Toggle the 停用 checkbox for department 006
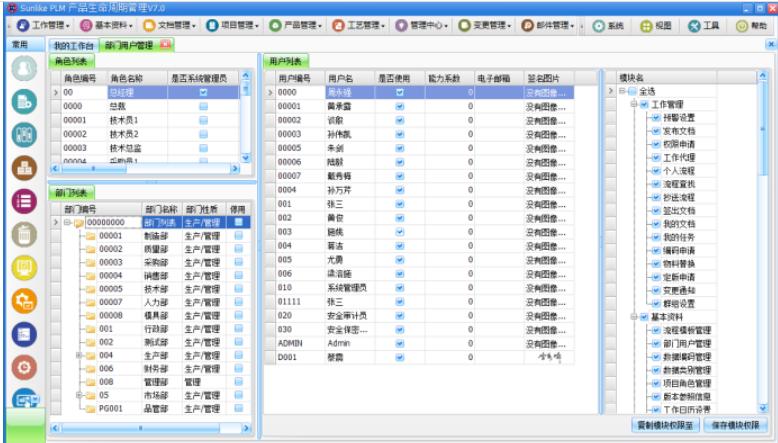The height and width of the screenshot is (443, 778). (x=239, y=369)
